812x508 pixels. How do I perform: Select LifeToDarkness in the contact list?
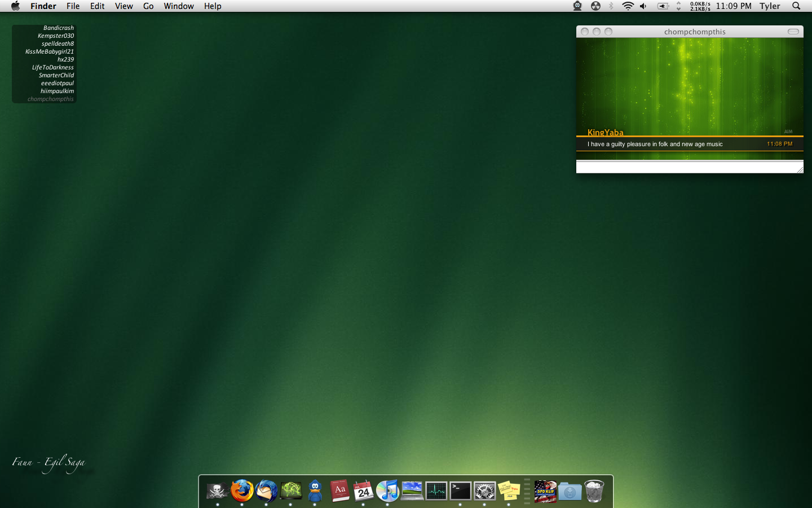click(53, 67)
